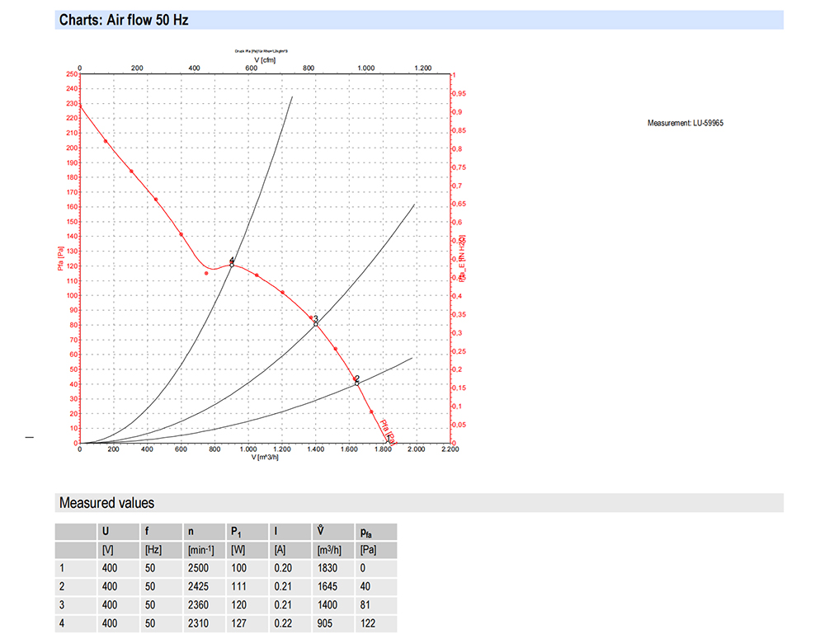Image resolution: width=825 pixels, height=644 pixels.
Task: Select the 905 air flow value cell
Action: coord(324,623)
